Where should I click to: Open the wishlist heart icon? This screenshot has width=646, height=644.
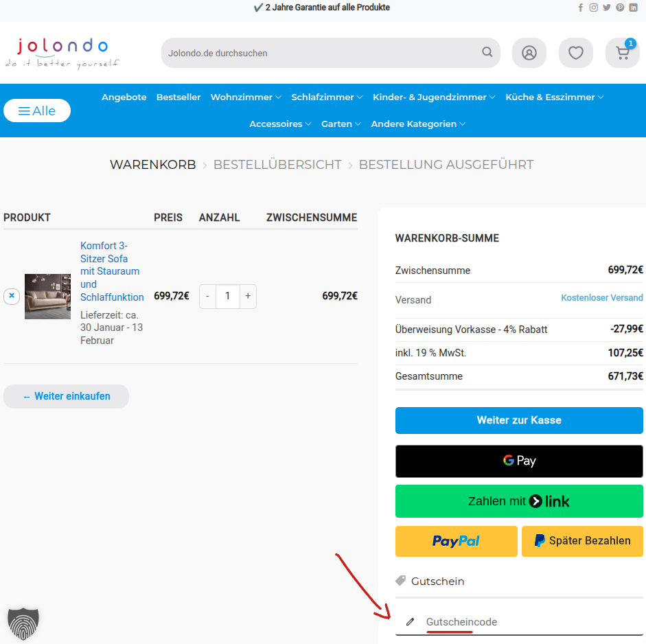click(x=575, y=53)
